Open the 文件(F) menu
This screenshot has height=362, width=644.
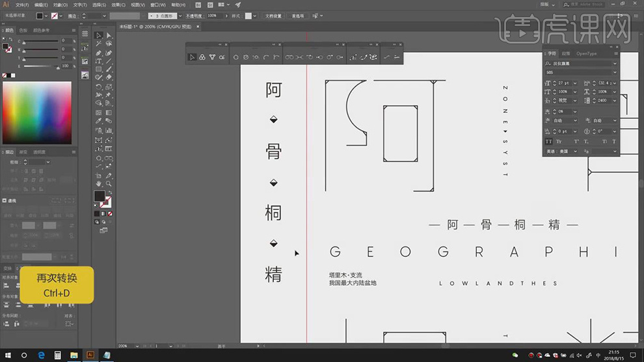click(23, 5)
